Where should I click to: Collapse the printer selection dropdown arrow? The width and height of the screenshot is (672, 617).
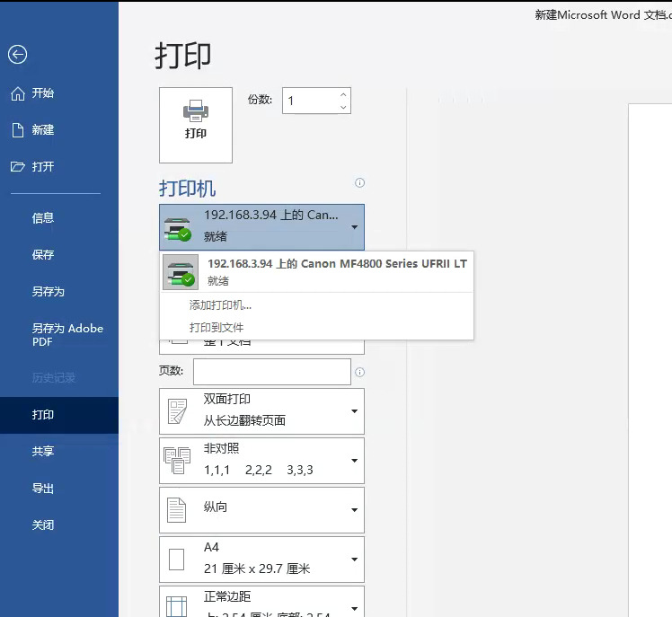point(355,227)
